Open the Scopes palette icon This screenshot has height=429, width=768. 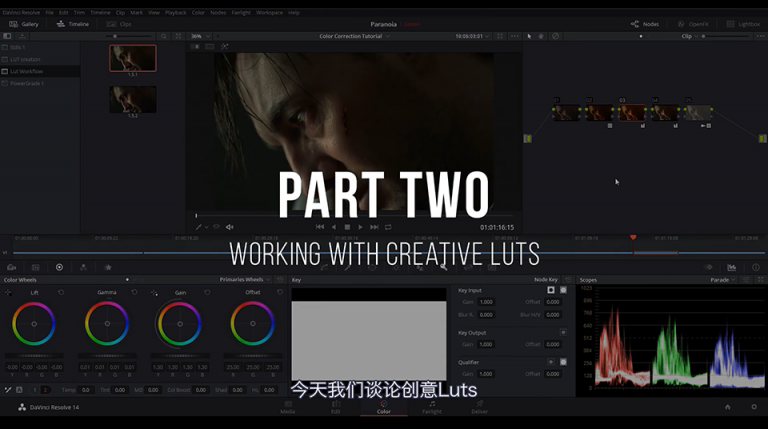(732, 267)
